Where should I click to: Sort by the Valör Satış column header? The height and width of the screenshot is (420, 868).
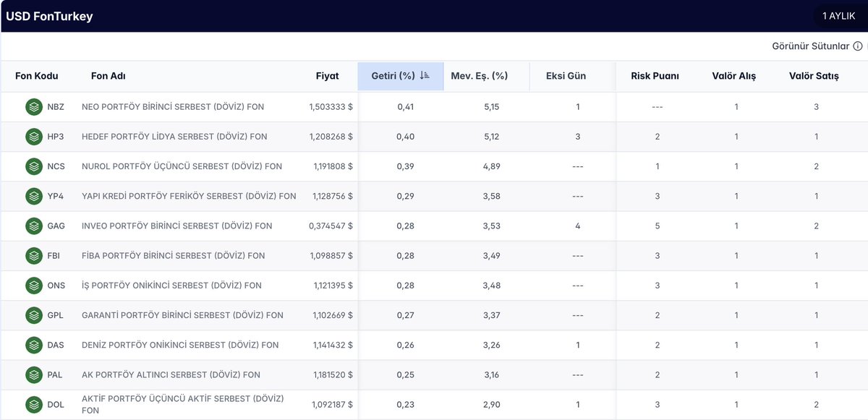click(814, 76)
